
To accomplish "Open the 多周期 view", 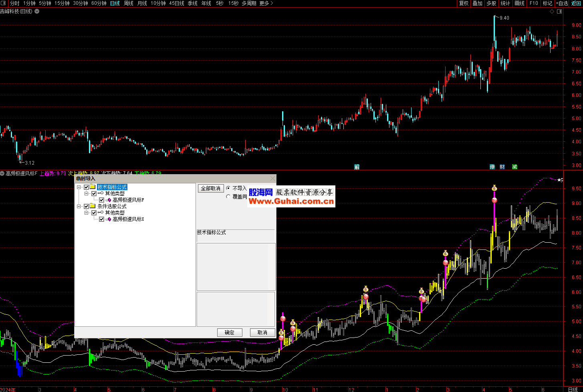I will pyautogui.click(x=249, y=3).
